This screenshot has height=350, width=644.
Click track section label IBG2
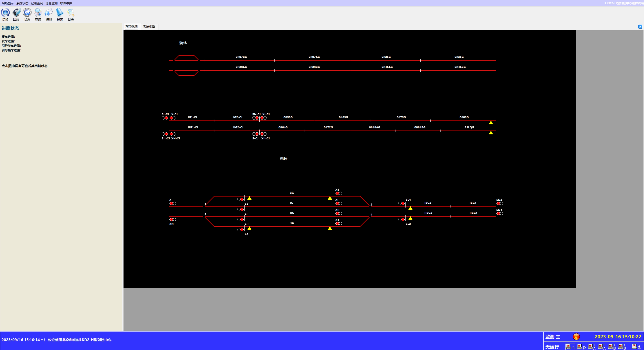(428, 203)
